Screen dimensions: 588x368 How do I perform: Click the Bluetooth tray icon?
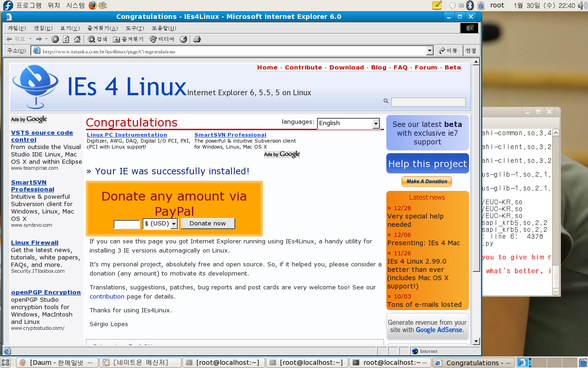tap(470, 6)
